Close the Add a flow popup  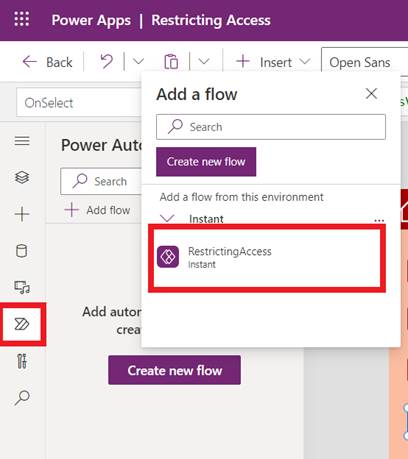coord(371,94)
